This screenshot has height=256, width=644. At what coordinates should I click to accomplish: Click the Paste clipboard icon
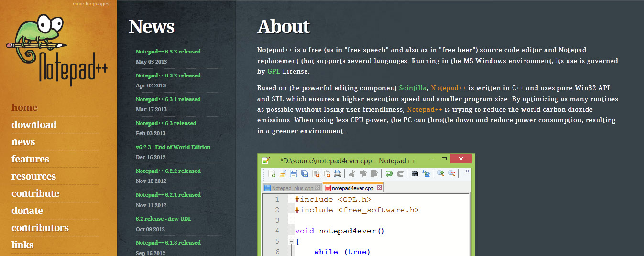pyautogui.click(x=374, y=173)
